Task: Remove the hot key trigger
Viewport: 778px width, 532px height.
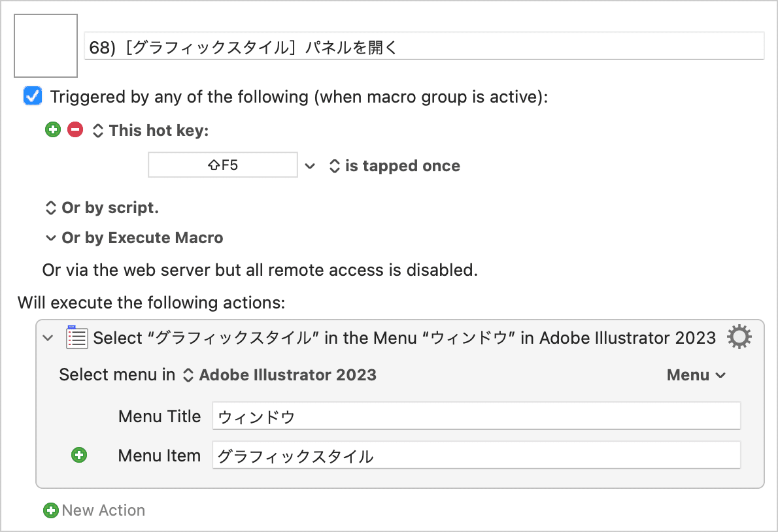Action: pyautogui.click(x=75, y=130)
